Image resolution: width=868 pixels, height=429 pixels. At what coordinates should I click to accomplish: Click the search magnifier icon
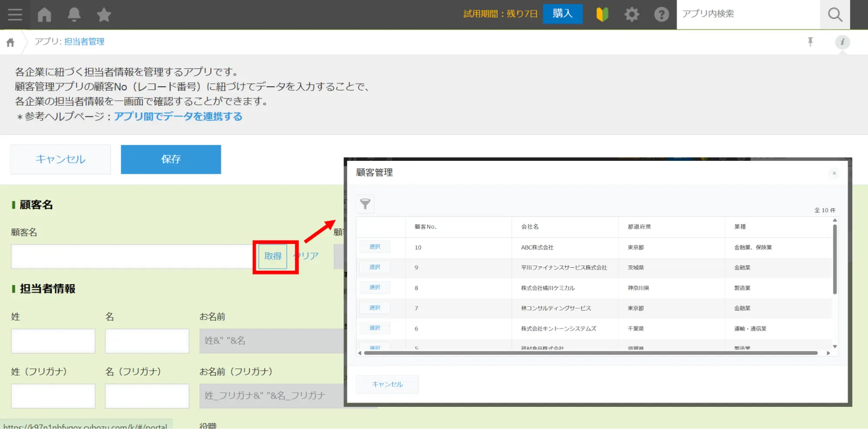[835, 14]
